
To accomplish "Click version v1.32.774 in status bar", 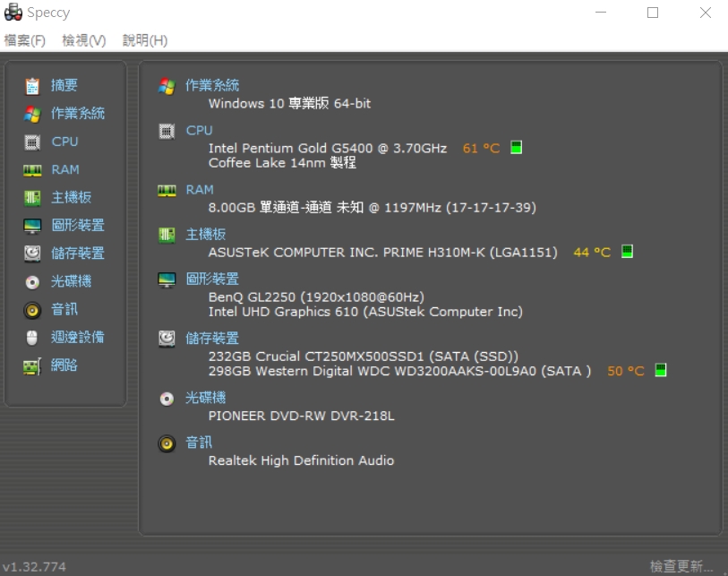I will 34,567.
